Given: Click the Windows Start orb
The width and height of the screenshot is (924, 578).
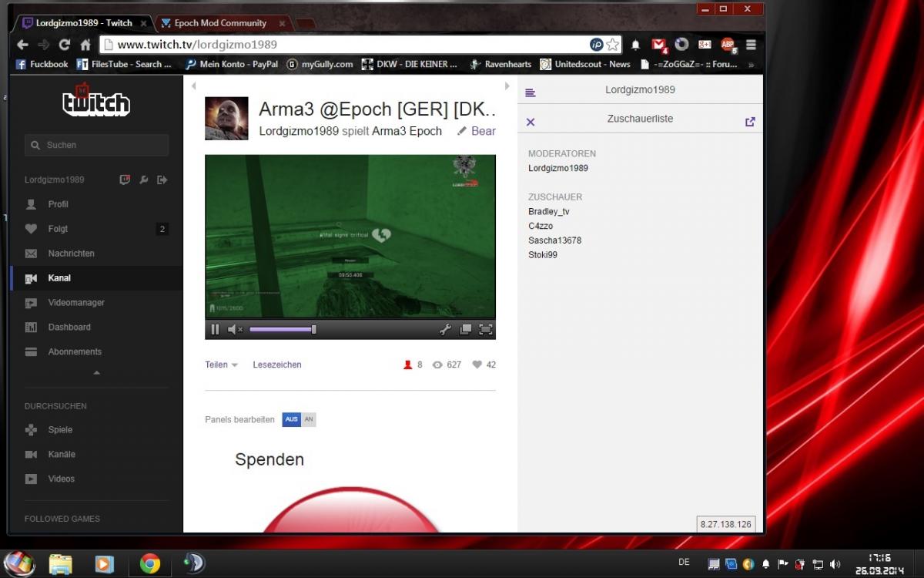Looking at the screenshot, I should click(x=18, y=563).
